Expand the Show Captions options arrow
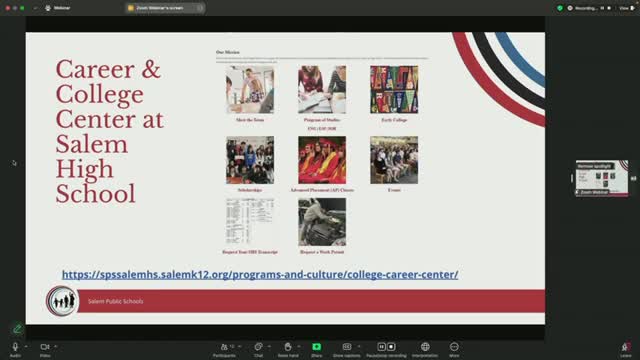 coord(359,347)
